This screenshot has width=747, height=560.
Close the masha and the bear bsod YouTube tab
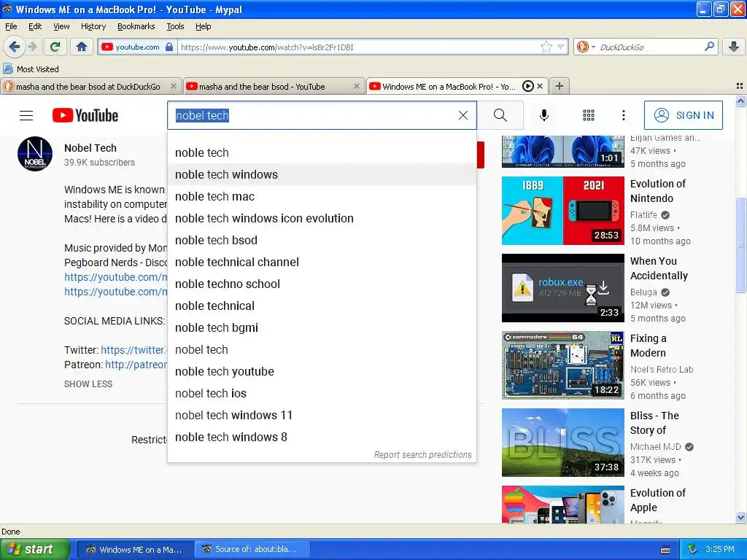356,86
